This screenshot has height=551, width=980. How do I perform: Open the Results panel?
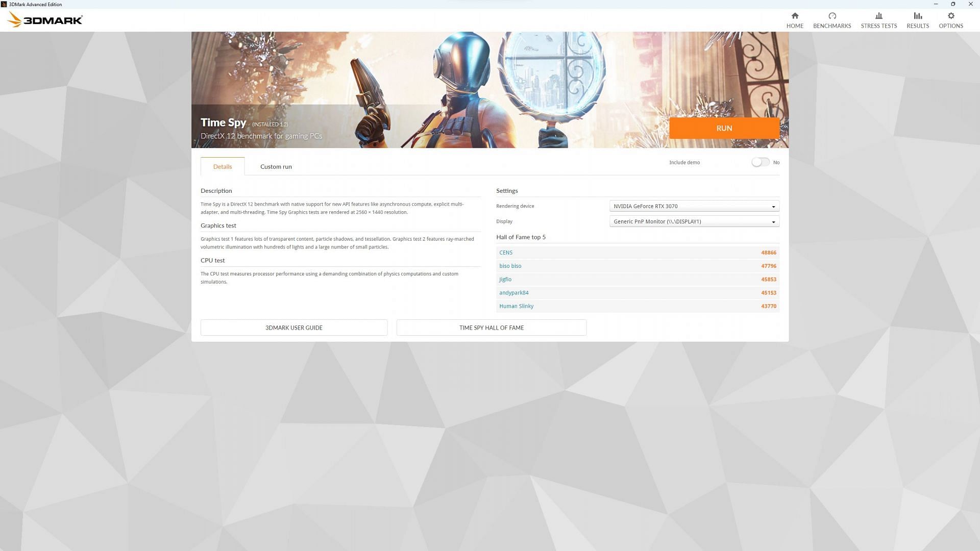[917, 19]
